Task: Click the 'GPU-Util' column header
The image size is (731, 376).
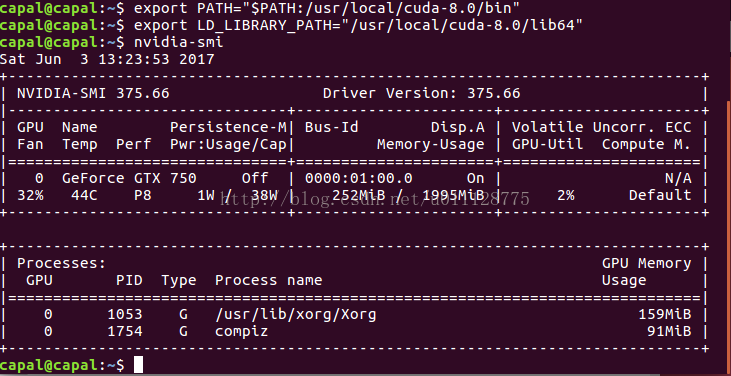Action: tap(547, 144)
